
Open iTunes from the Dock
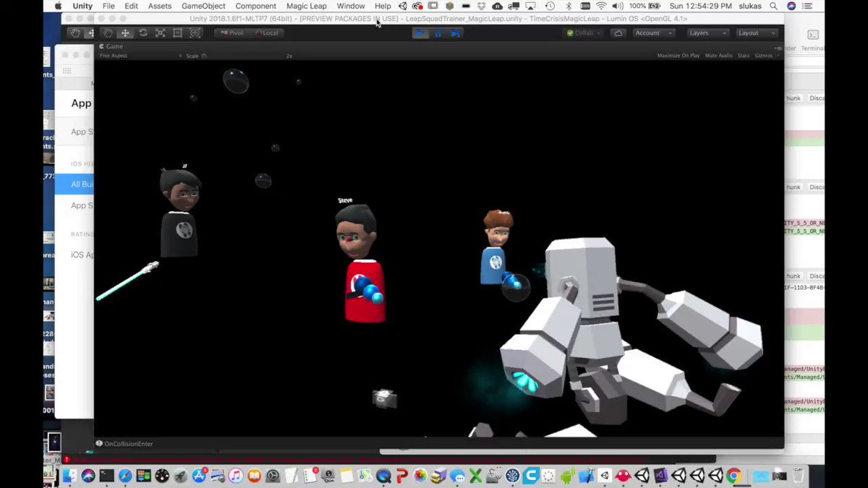tap(236, 476)
